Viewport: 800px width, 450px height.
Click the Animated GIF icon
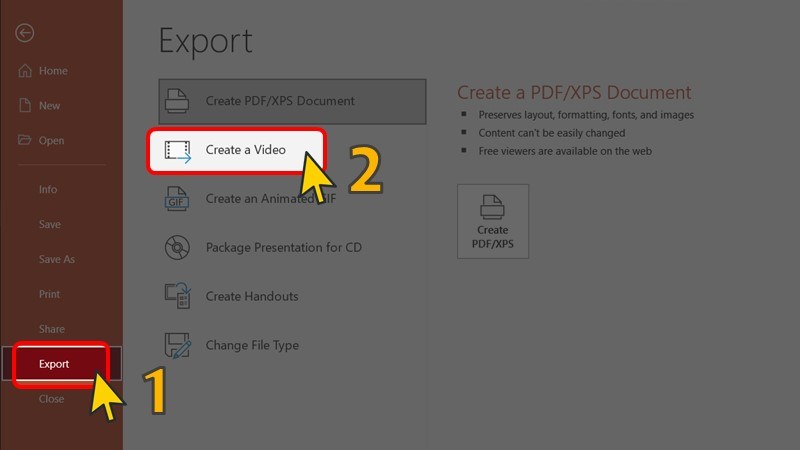tap(177, 199)
